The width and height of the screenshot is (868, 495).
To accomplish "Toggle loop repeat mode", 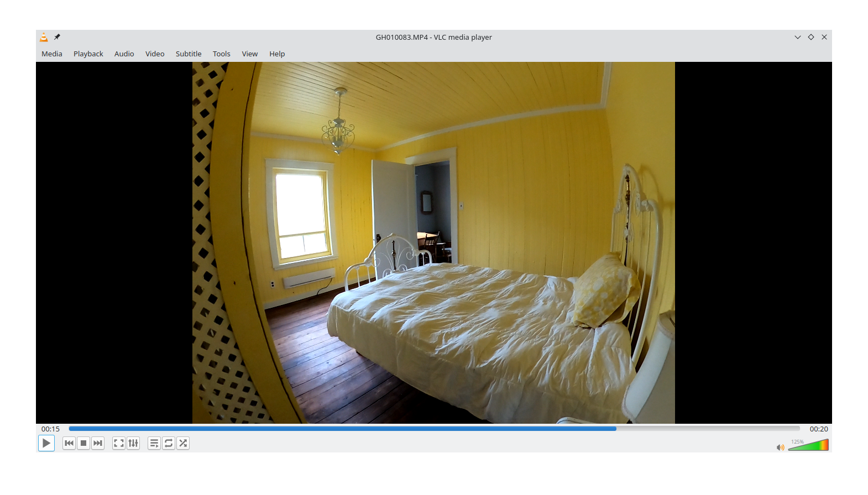I will click(x=169, y=443).
